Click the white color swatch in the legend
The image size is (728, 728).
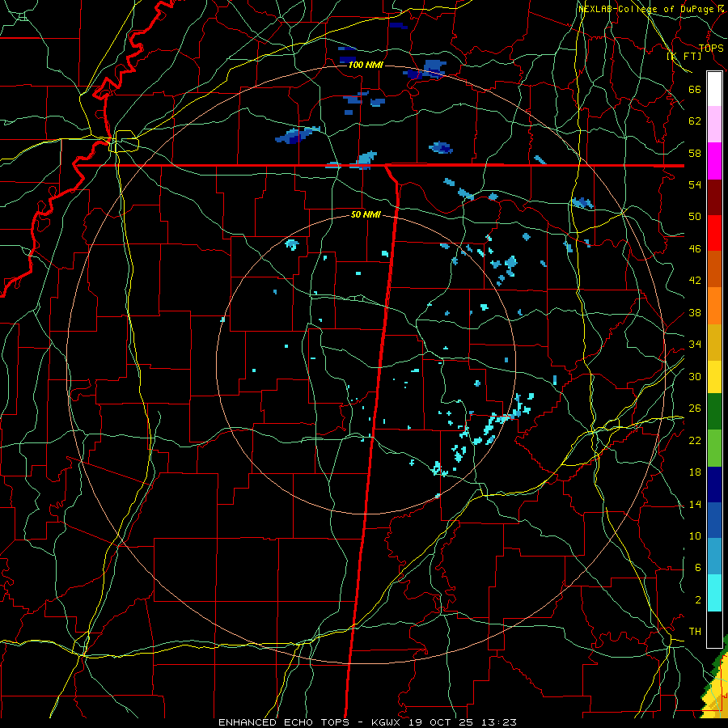(x=714, y=89)
